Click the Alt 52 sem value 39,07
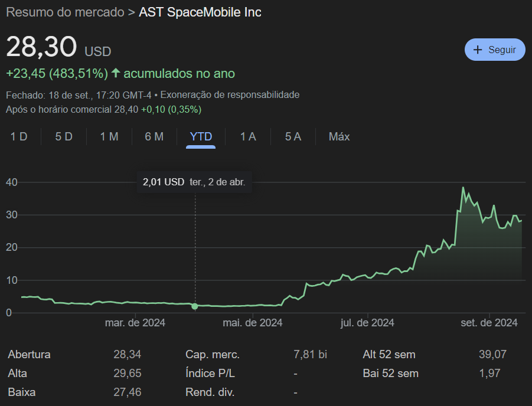532x406 pixels. point(492,355)
